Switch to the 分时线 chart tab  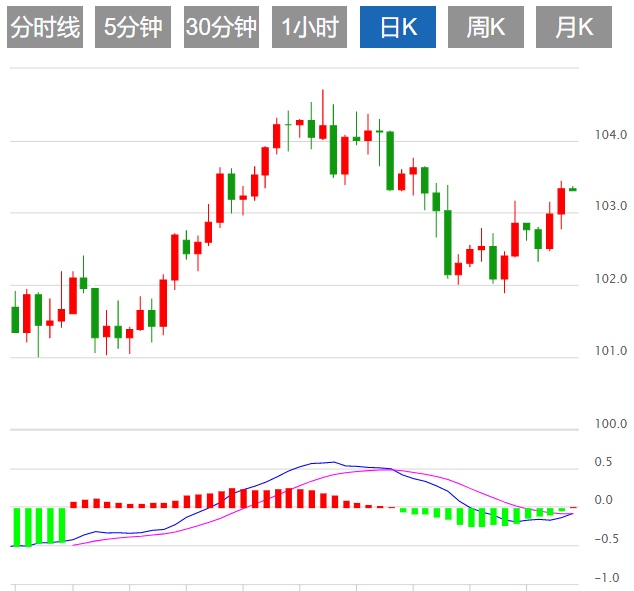click(45, 27)
